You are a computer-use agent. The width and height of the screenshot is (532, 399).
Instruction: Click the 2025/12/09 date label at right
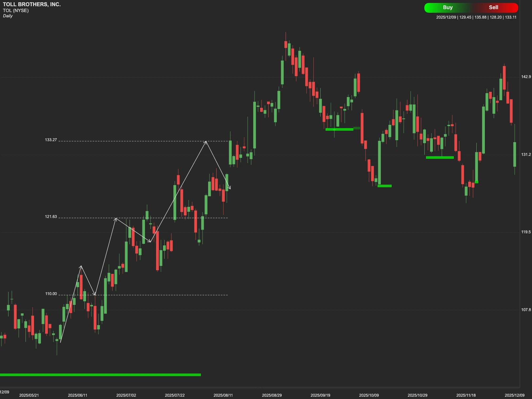(515, 395)
